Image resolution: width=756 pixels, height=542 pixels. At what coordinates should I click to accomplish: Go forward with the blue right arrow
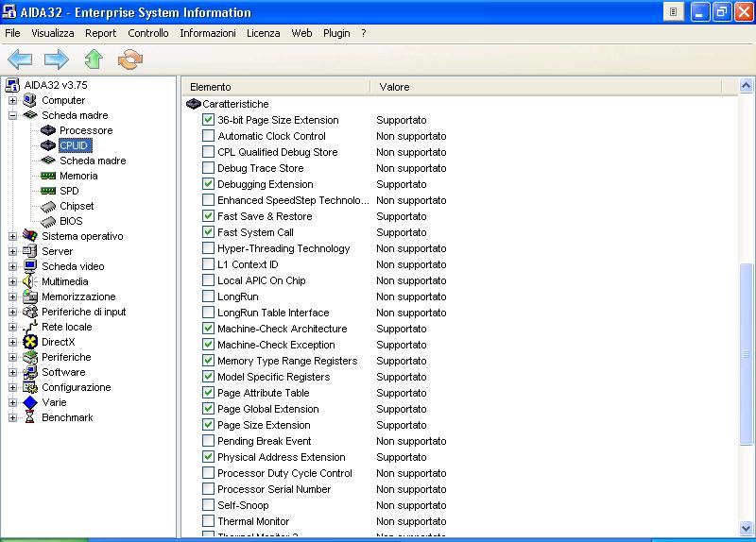click(57, 59)
